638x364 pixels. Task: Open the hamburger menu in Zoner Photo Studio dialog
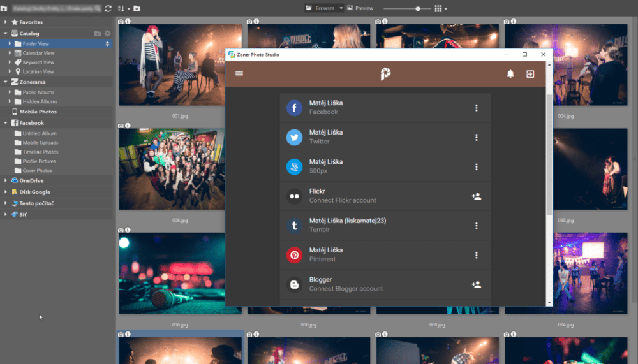239,74
